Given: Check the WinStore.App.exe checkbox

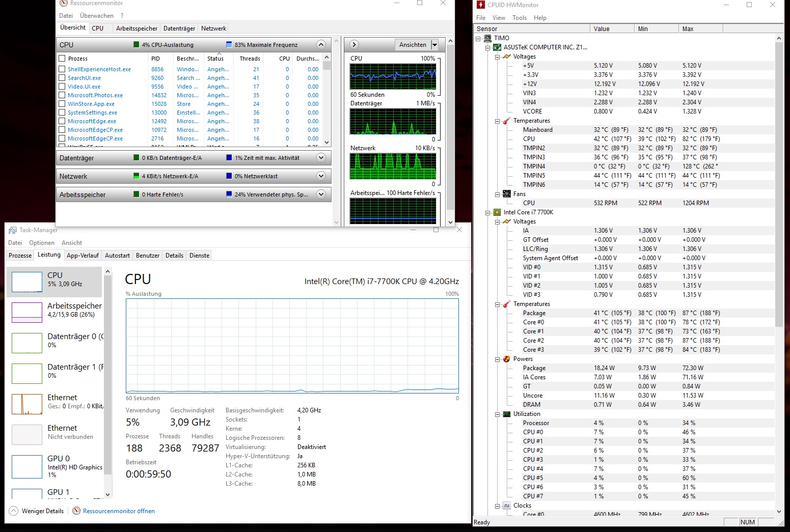Looking at the screenshot, I should [62, 104].
